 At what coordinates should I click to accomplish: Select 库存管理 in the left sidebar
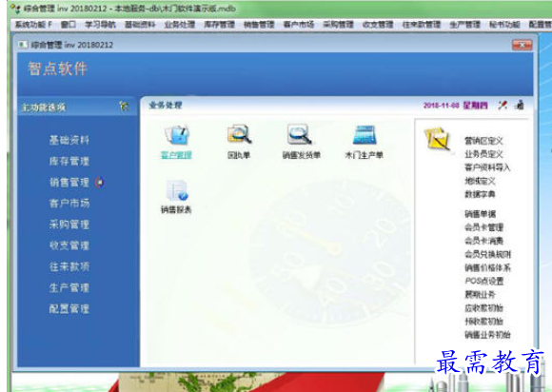(x=69, y=161)
